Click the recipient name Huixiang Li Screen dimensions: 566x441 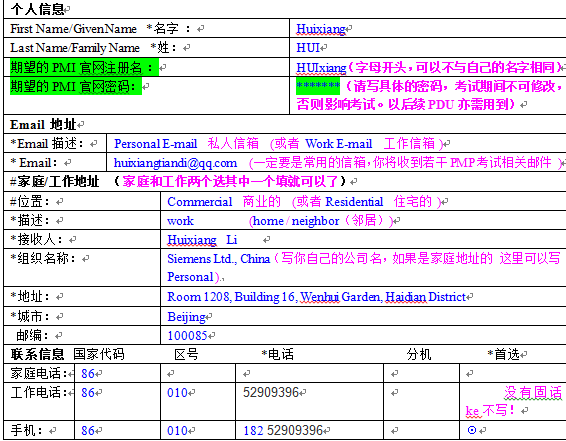(202, 240)
